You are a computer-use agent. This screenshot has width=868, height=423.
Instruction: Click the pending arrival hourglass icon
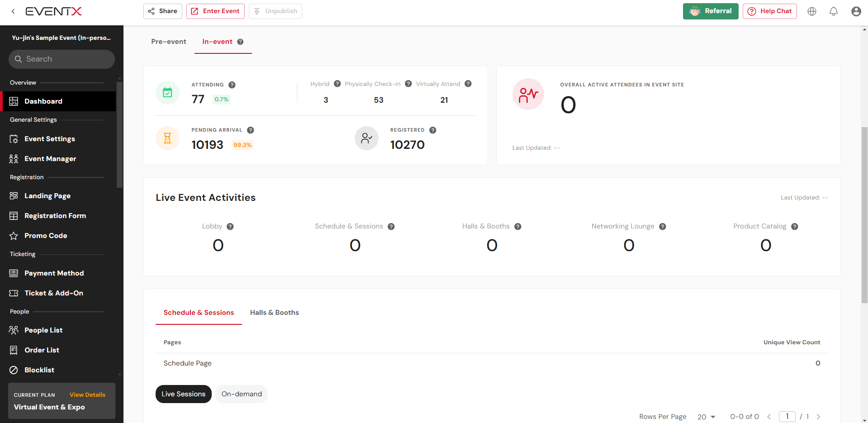[167, 138]
